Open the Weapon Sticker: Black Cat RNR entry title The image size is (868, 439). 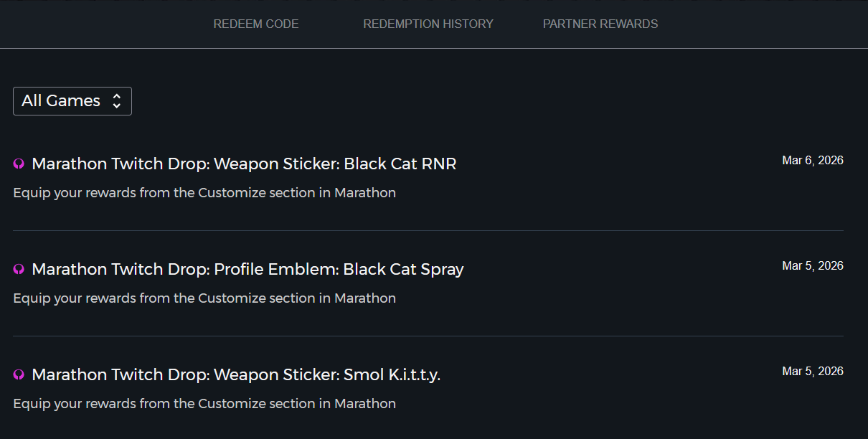point(244,164)
